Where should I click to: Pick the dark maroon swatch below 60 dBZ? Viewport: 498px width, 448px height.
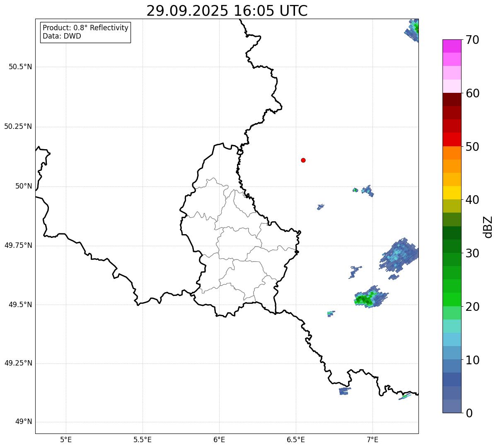[x=452, y=99]
